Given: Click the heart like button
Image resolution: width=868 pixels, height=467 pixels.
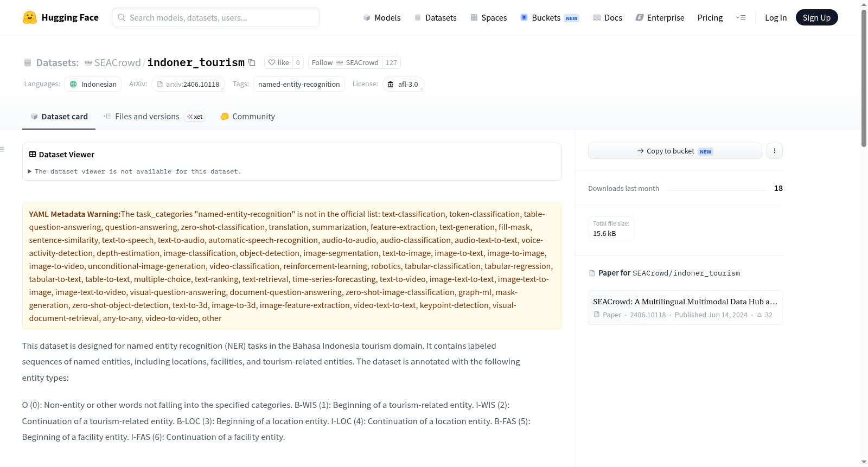Looking at the screenshot, I should click(x=278, y=62).
